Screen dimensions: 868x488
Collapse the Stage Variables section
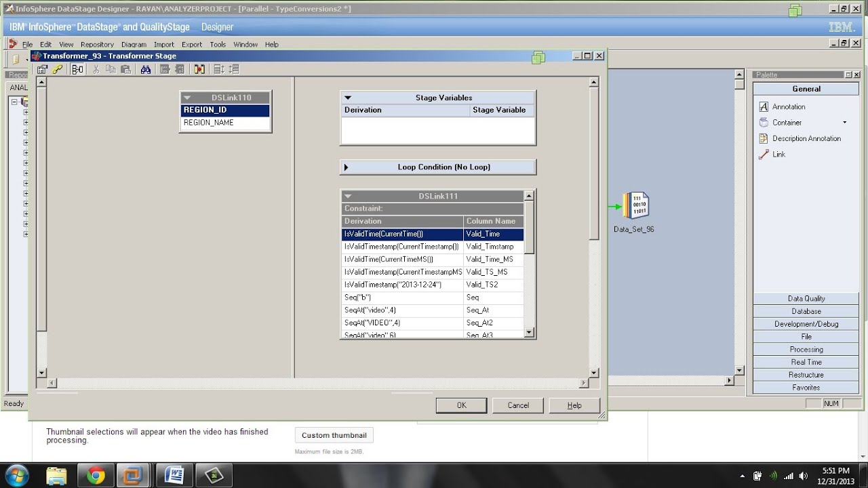tap(348, 98)
